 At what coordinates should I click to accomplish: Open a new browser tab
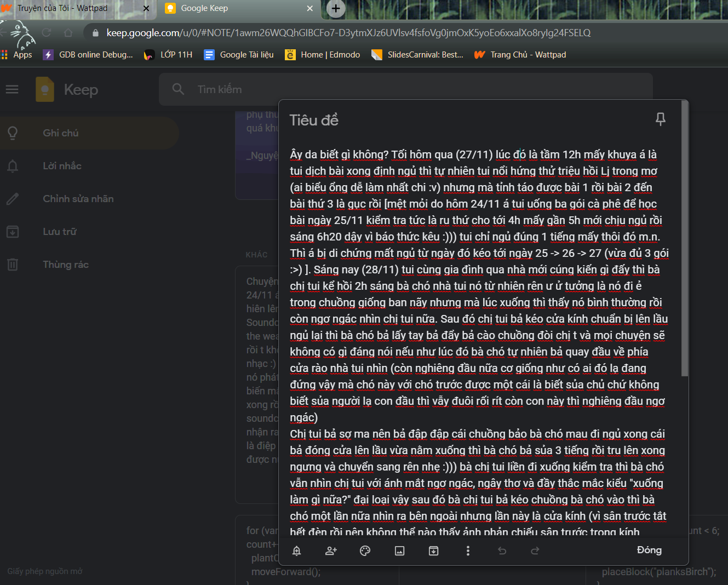coord(336,8)
